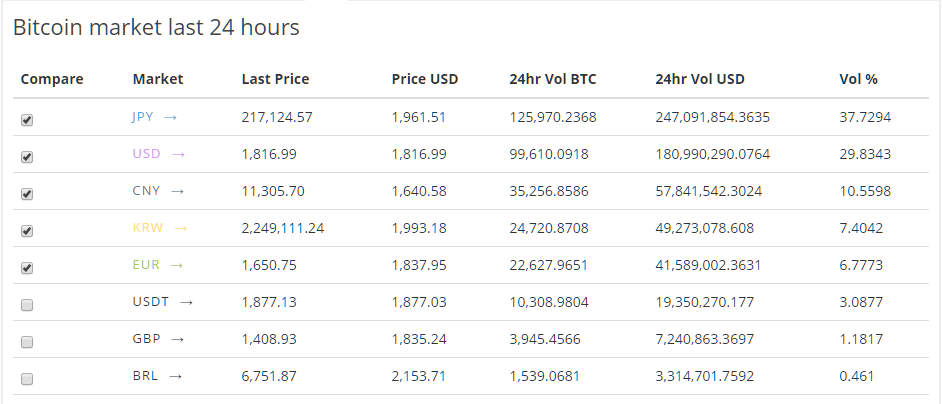Click the arrow icon next to JPY

point(170,117)
